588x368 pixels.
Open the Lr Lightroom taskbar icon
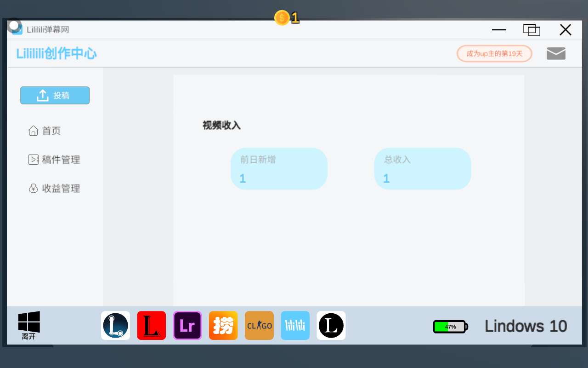pyautogui.click(x=187, y=326)
